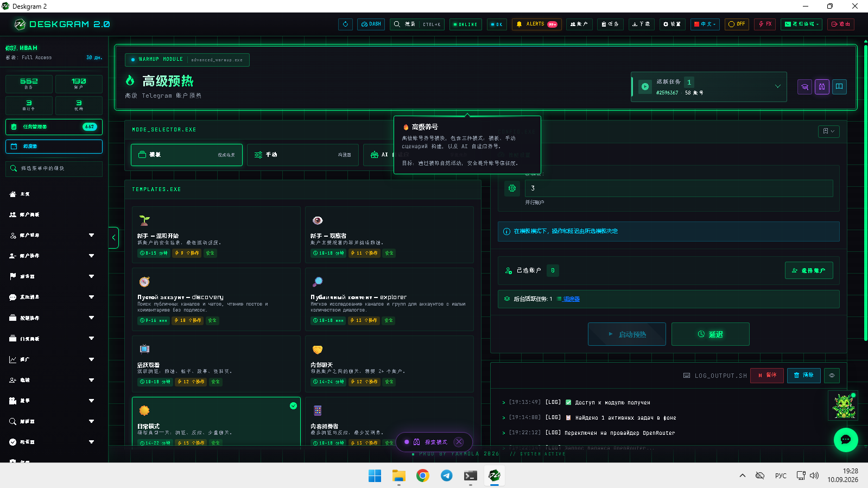Click the red logout button in toolbar

(841, 24)
